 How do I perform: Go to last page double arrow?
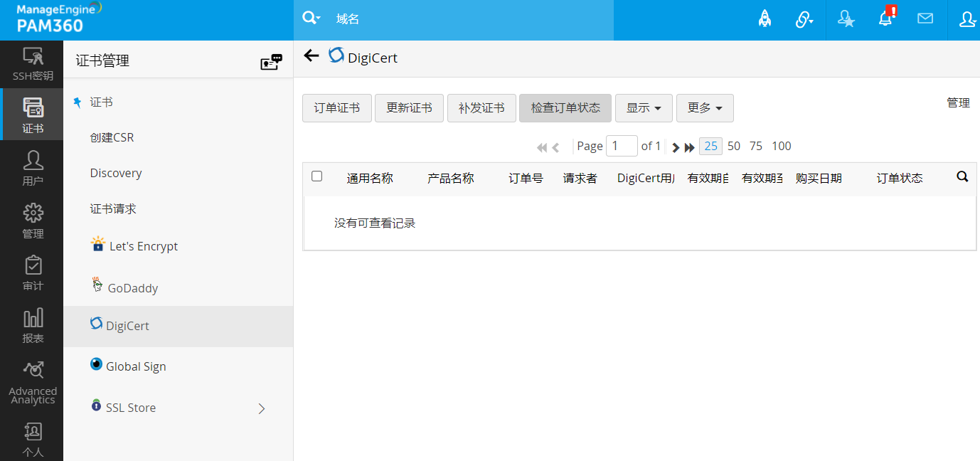(689, 147)
